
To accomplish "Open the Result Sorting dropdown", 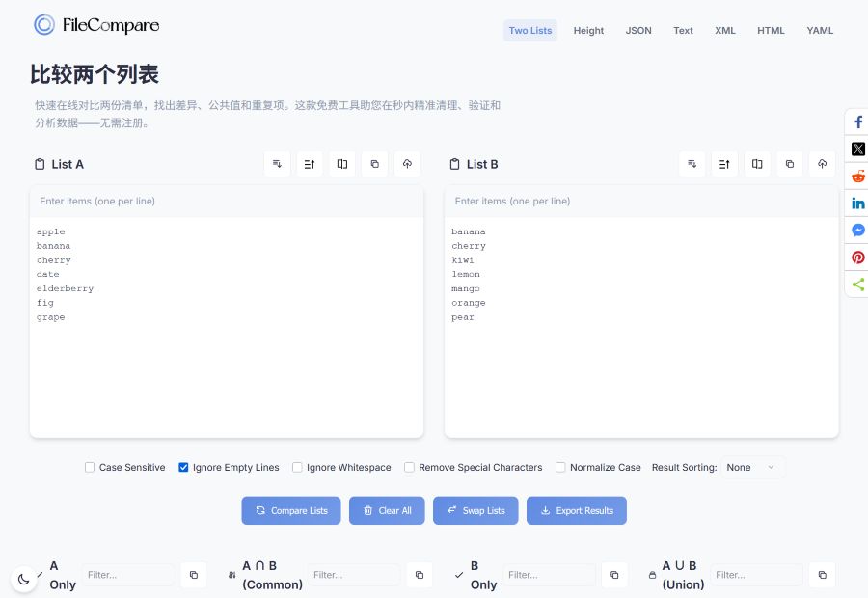I will tap(751, 467).
